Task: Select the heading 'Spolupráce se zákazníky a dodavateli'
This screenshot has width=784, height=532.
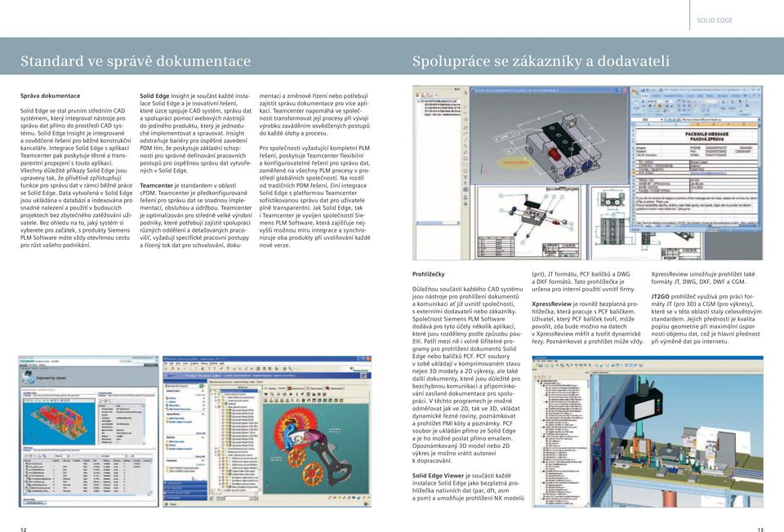Action: click(541, 61)
